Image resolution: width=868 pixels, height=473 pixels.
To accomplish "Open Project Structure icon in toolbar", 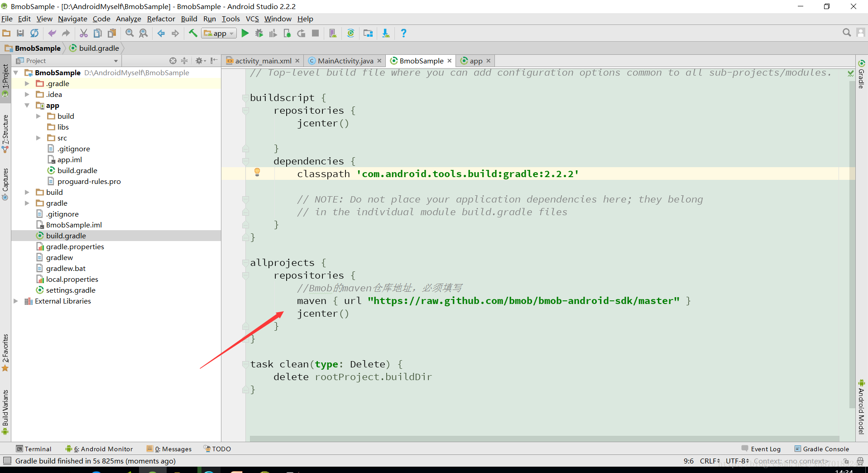I will (368, 33).
